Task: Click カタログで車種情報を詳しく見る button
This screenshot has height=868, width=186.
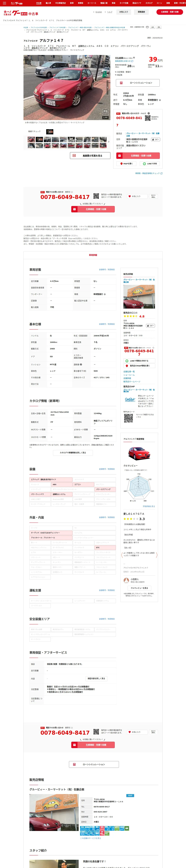Action: (x=73, y=453)
